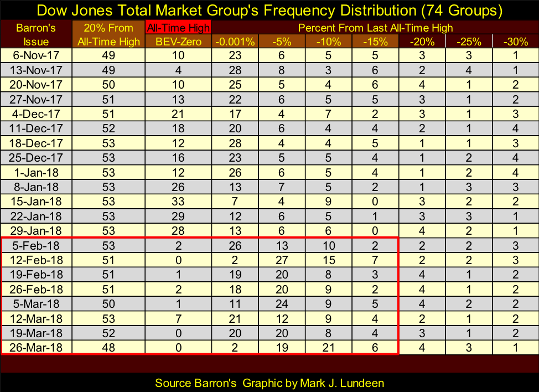Select the '11-Dec-17' date cell
This screenshot has height=392, width=539.
[x=36, y=128]
